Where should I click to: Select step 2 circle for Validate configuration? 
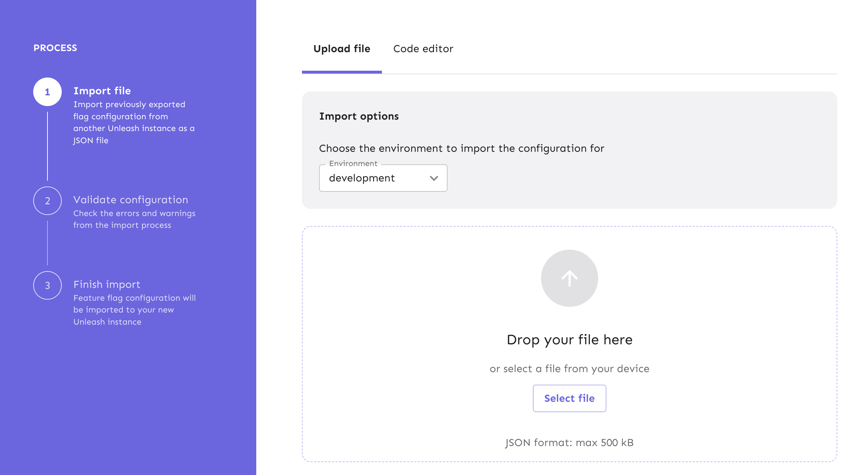[47, 201]
